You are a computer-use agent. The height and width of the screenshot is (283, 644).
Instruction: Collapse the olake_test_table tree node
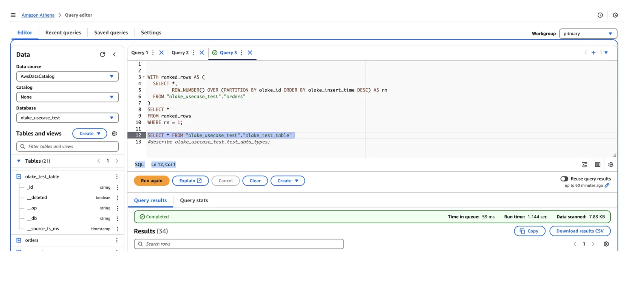(x=19, y=177)
